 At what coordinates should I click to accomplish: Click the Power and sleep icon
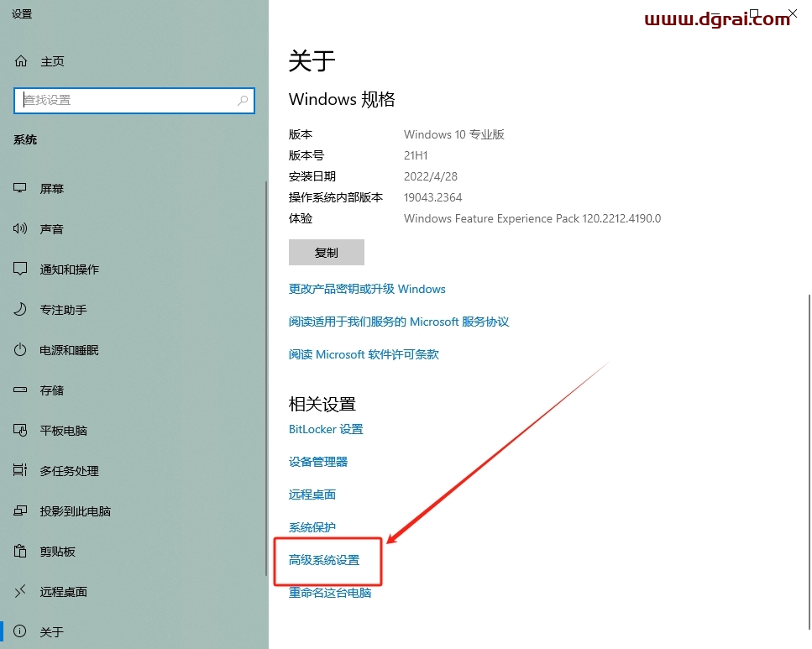[x=21, y=350]
